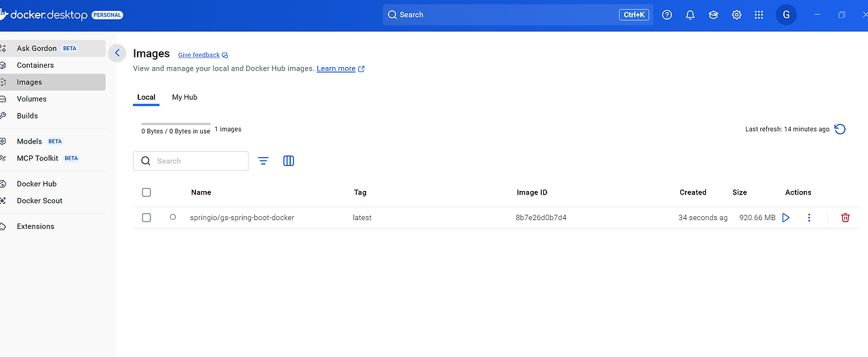Open Settings gear icon
The width and height of the screenshot is (868, 357).
(x=736, y=15)
